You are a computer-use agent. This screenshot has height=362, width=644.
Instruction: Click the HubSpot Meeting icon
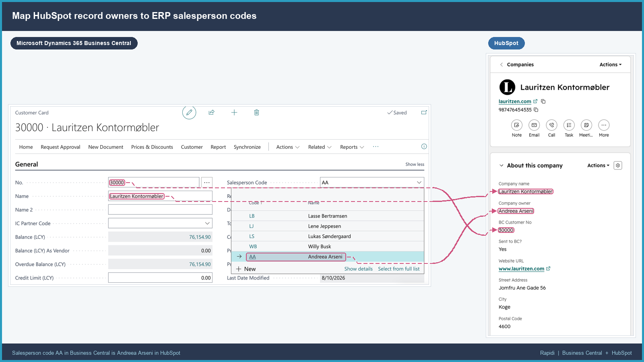click(x=586, y=125)
